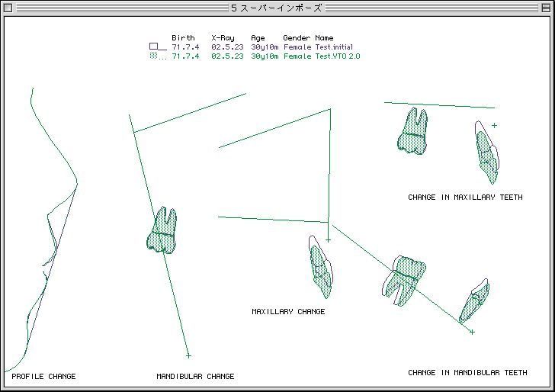The width and height of the screenshot is (555, 392).
Task: Click the title text 5 スーパーインポーズ
Action: [277, 8]
